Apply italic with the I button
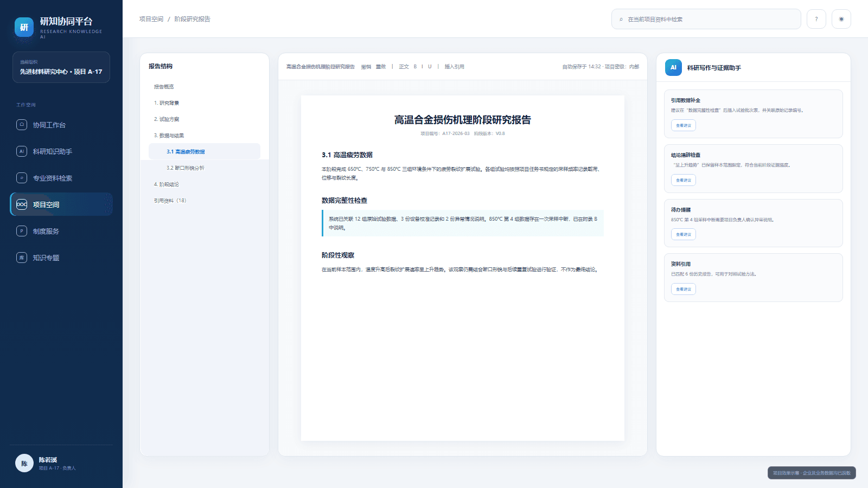The image size is (868, 488). (x=422, y=67)
